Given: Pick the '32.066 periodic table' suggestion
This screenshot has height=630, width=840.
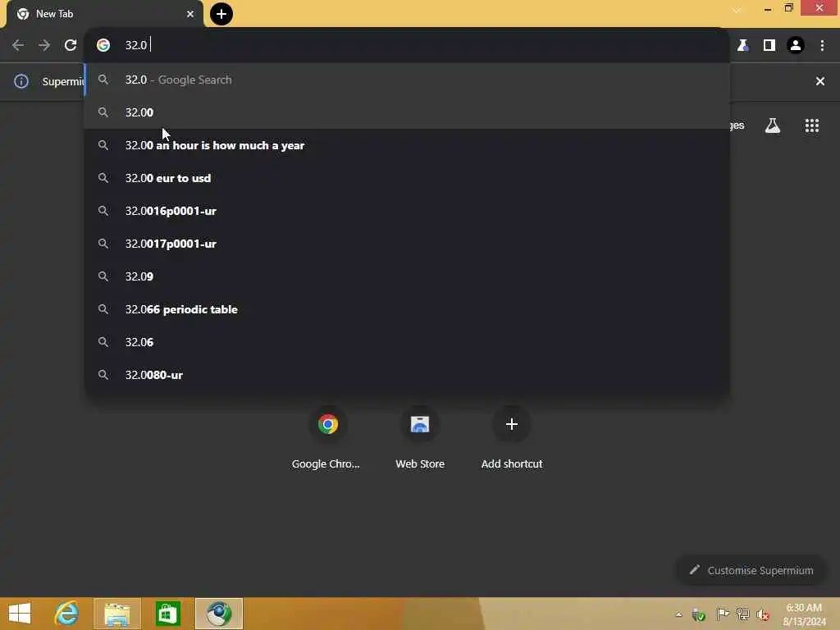Looking at the screenshot, I should [x=407, y=309].
